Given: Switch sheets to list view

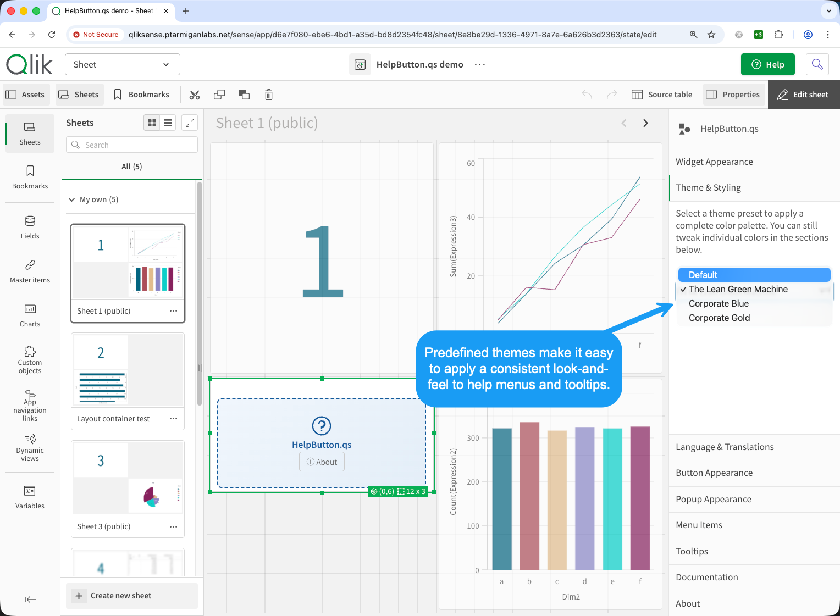Looking at the screenshot, I should (x=168, y=123).
